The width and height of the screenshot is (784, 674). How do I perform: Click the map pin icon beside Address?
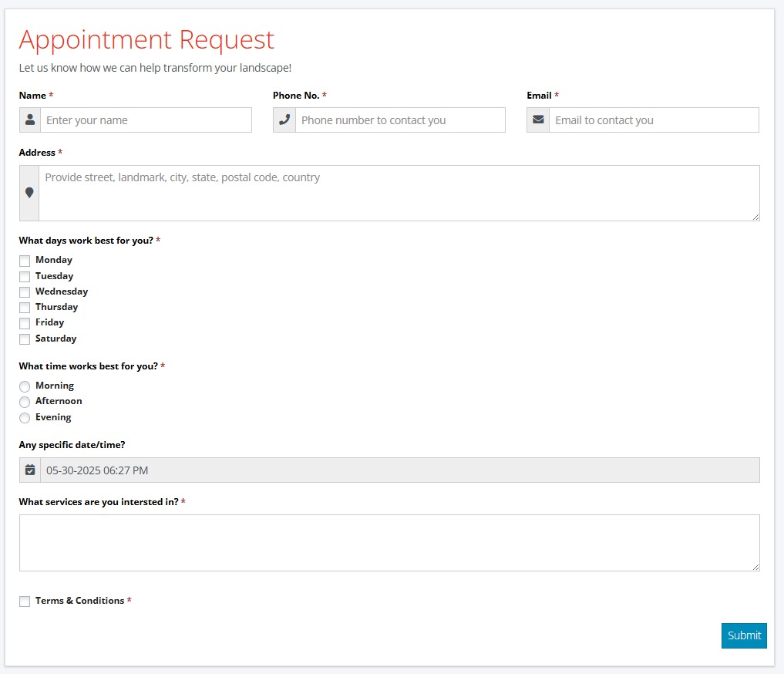coord(29,193)
